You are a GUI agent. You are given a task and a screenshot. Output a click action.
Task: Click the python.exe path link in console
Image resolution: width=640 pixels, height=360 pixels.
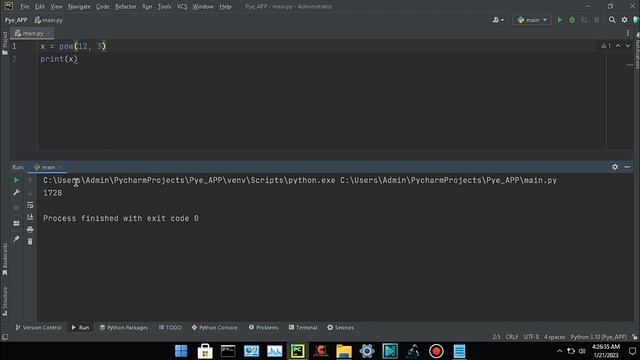coord(189,180)
